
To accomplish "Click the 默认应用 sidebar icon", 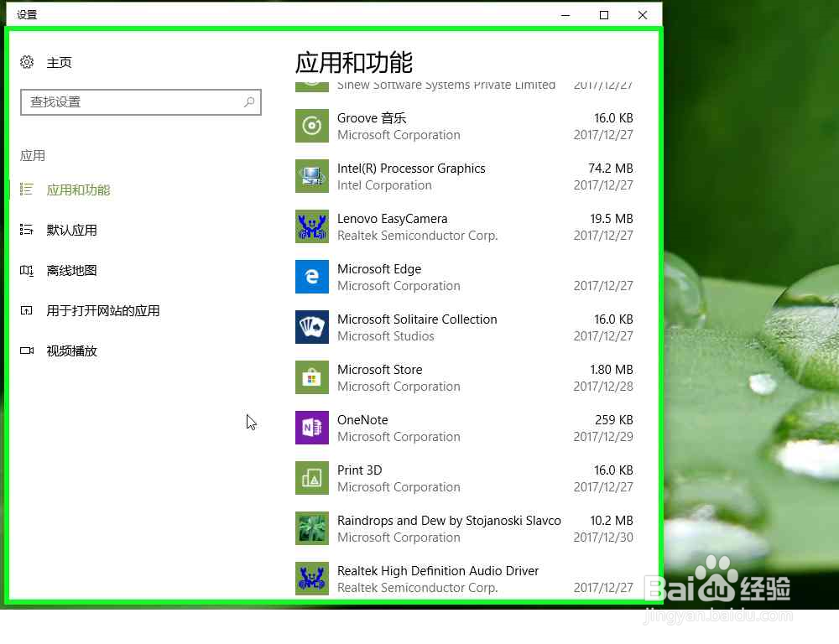I will click(x=27, y=230).
